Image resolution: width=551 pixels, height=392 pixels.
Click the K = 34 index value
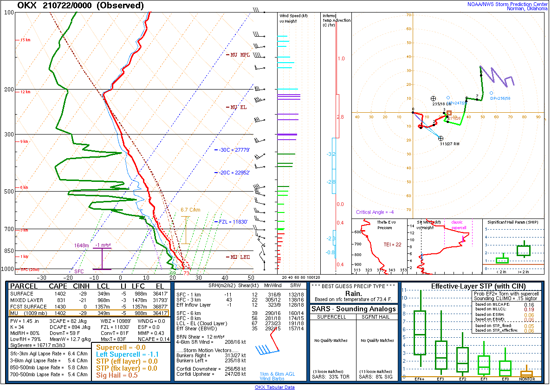17,327
